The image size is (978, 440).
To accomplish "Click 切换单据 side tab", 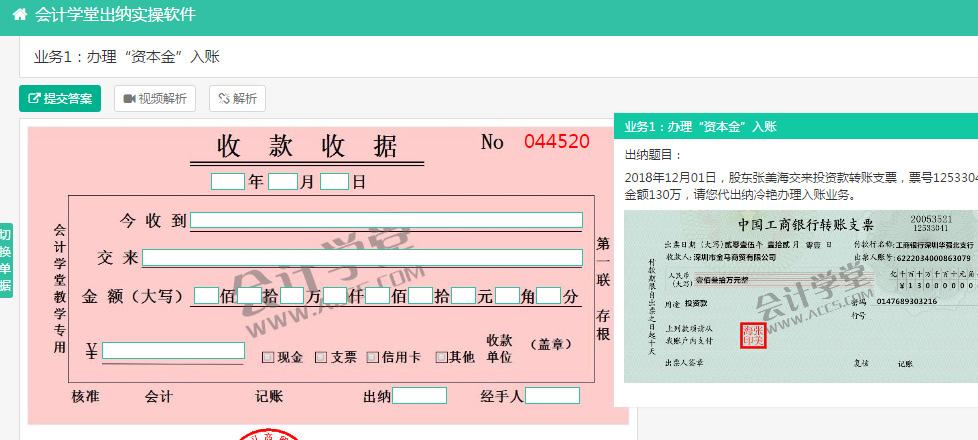I will click(6, 260).
